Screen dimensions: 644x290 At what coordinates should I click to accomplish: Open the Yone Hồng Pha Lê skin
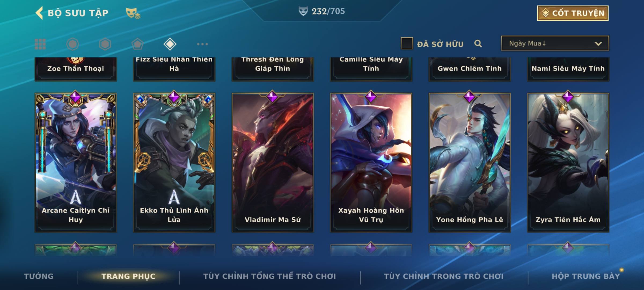(470, 162)
